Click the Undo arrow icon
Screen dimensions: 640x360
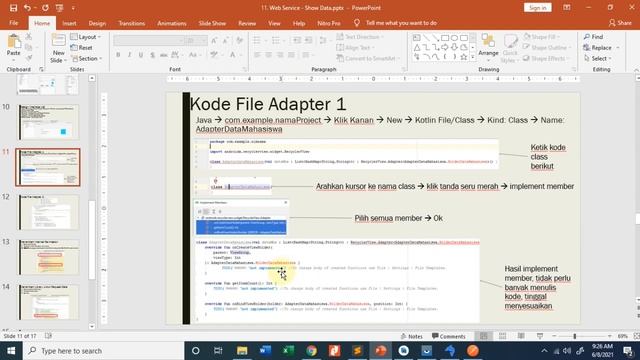point(27,8)
